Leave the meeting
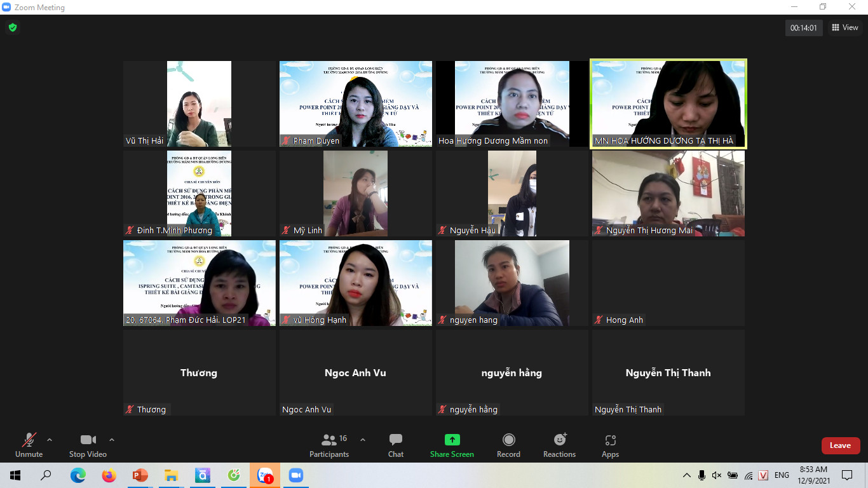The image size is (868, 488). [840, 445]
